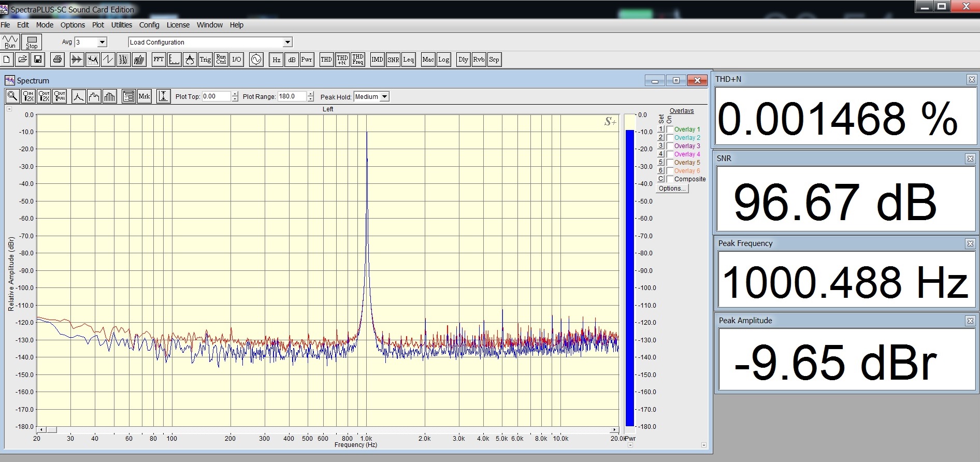
Task: Enable the Overlay 1 checkbox
Action: click(x=670, y=129)
